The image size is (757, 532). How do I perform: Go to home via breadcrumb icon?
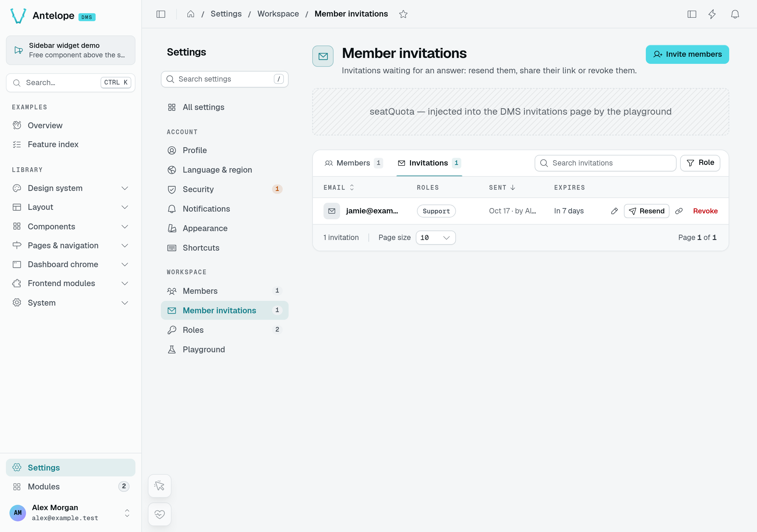190,14
